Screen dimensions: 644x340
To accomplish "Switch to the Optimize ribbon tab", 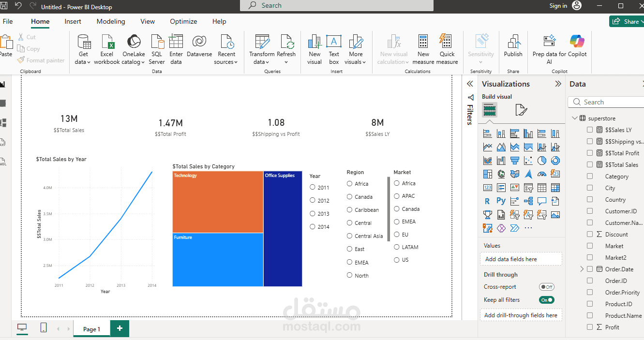I will (183, 21).
